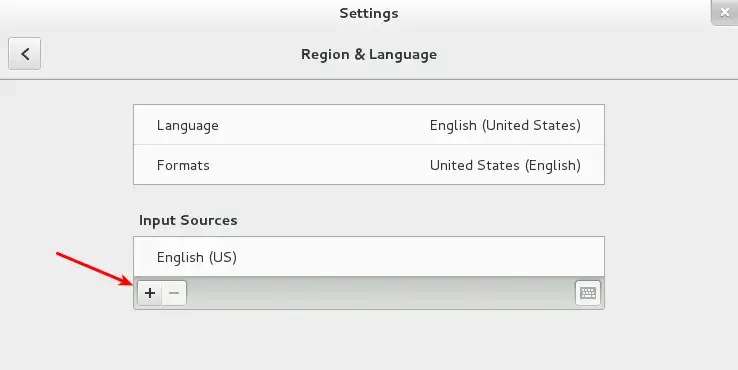Screen dimensions: 738x370
Task: Add a new input source with plus button
Action: [x=150, y=293]
